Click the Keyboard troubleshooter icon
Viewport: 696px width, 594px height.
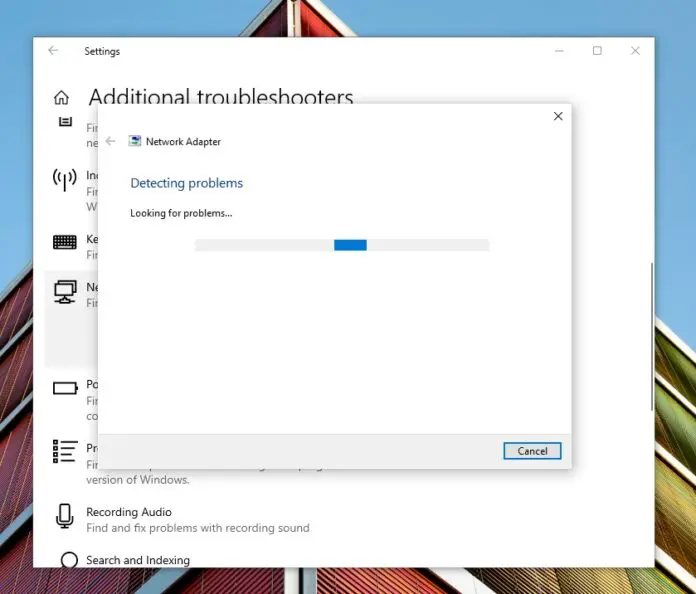65,242
